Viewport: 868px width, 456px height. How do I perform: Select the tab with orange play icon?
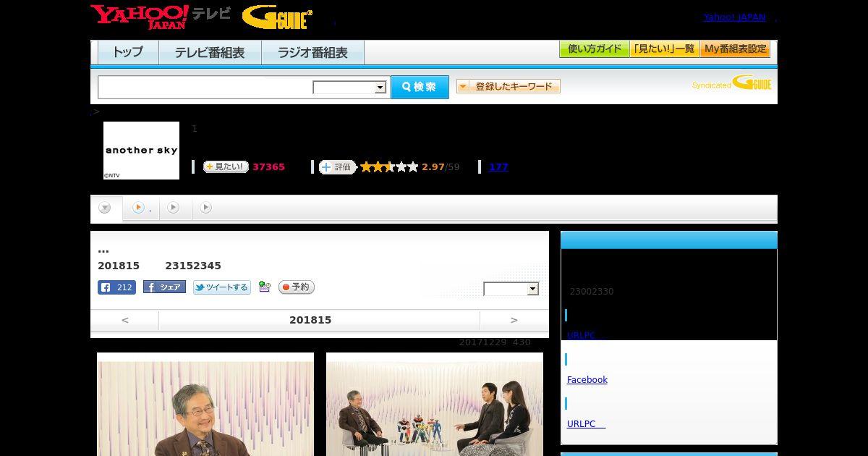click(140, 208)
